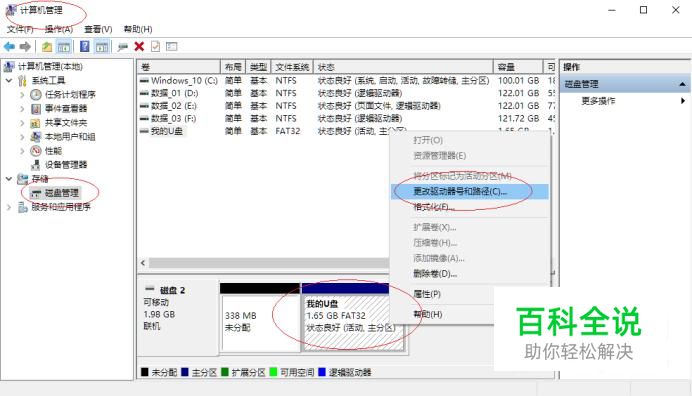This screenshot has height=396, width=692.
Task: Sort by the 文件系统 column header
Action: [292, 67]
